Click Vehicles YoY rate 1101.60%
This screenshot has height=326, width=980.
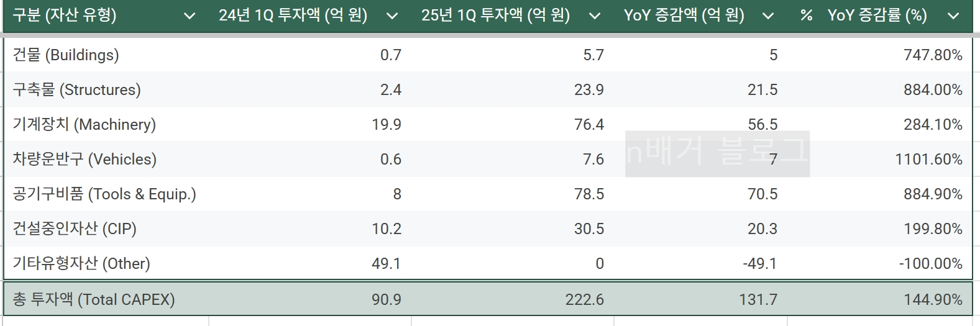point(928,159)
